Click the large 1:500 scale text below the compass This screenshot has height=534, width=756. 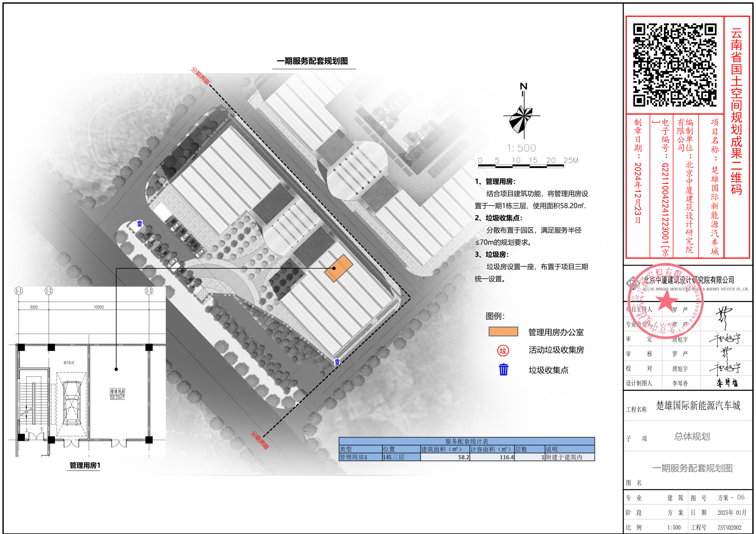pyautogui.click(x=522, y=148)
